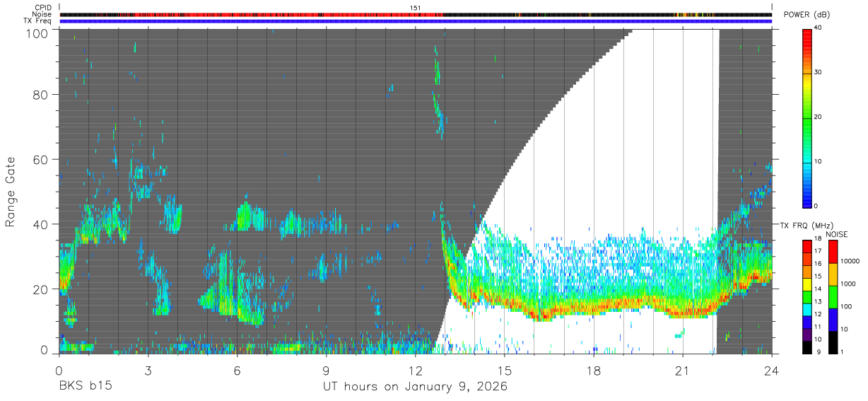Screen dimensions: 868x401
Task: Click the blue TX frequency strip along the top
Action: point(416,21)
